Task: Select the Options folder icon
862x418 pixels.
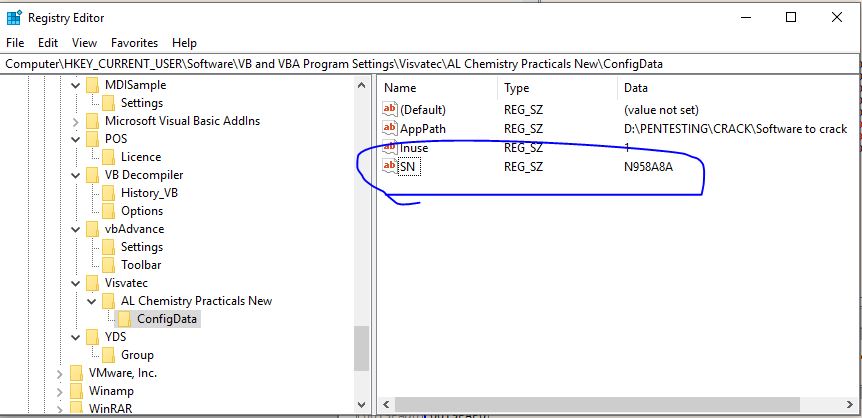Action: pos(108,211)
